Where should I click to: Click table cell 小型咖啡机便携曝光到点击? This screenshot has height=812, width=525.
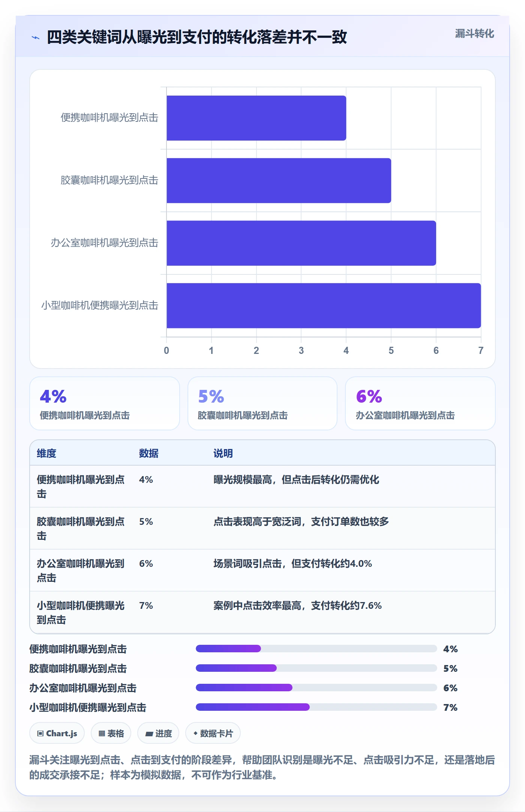coord(81,613)
